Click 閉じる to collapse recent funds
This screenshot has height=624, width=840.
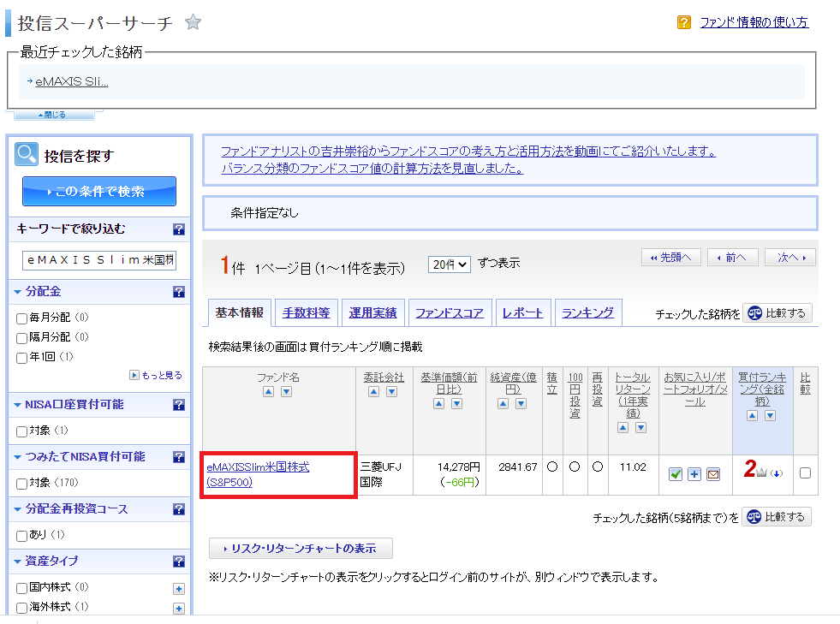tap(54, 115)
